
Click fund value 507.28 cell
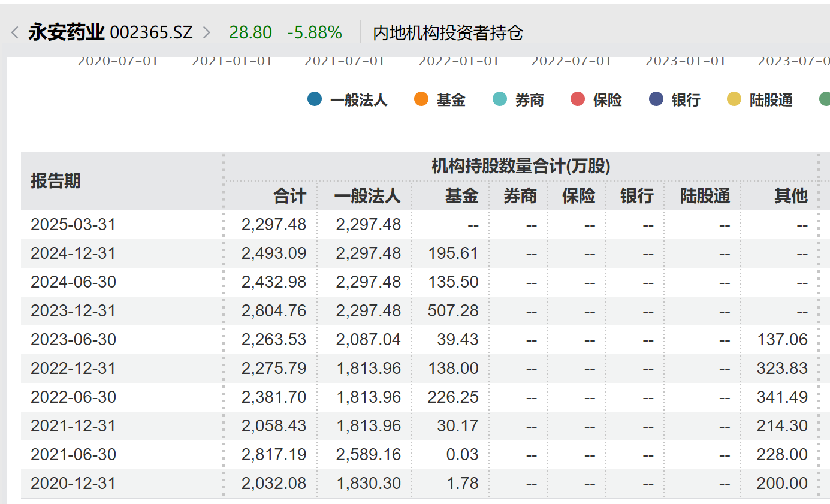[x=453, y=311]
